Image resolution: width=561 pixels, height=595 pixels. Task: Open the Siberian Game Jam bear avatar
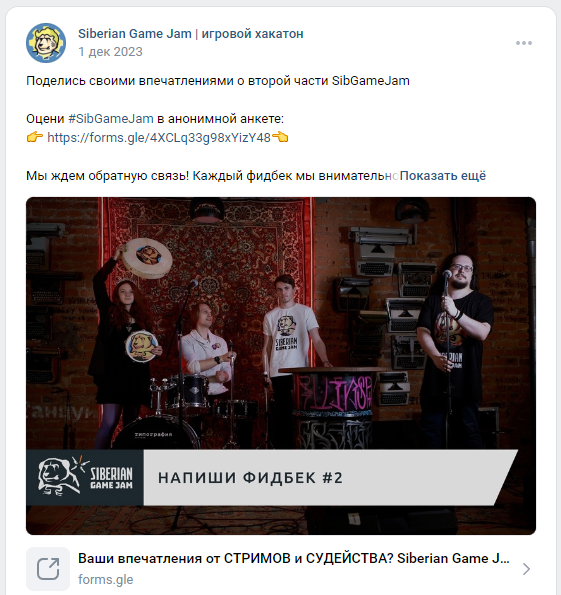pyautogui.click(x=46, y=43)
